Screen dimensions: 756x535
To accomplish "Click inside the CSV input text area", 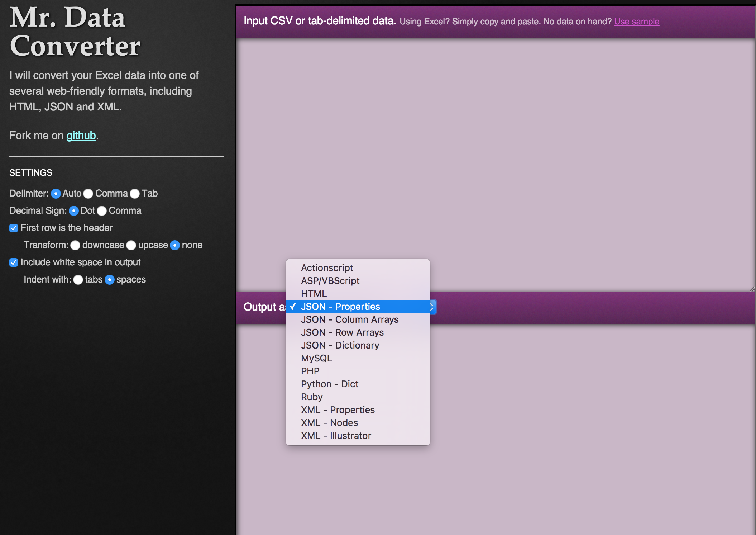I will 496,165.
